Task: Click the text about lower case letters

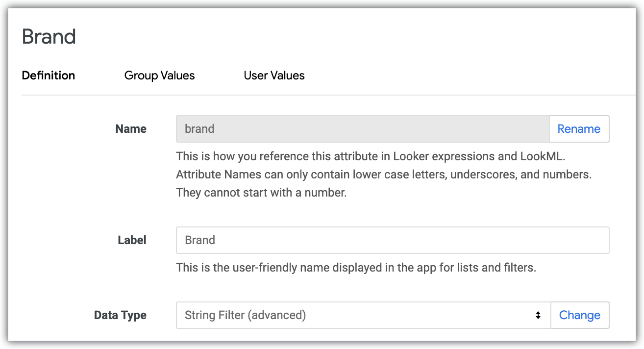Action: pyautogui.click(x=384, y=174)
